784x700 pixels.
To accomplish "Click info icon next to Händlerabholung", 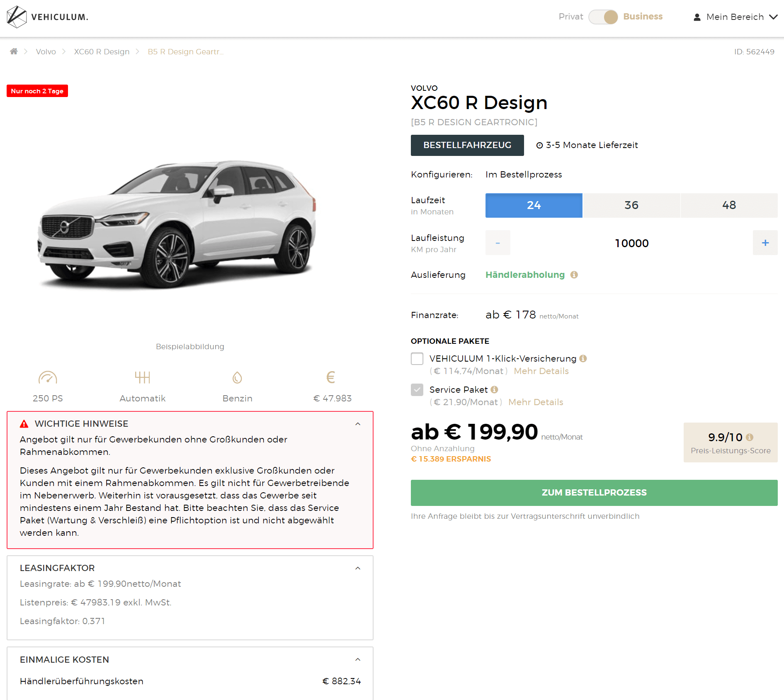I will [x=574, y=275].
